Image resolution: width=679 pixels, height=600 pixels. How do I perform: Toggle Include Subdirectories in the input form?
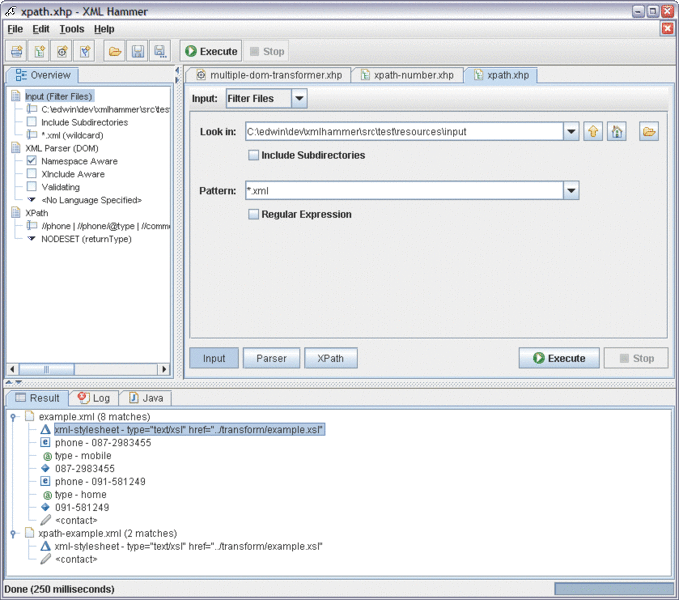point(253,155)
